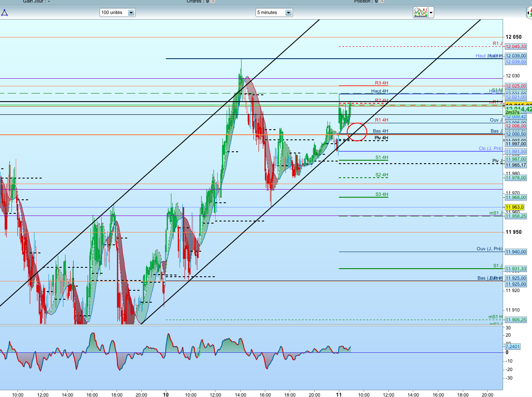Click the S1 4H support label
Viewport: 532px width, 397px height.
pyautogui.click(x=381, y=158)
